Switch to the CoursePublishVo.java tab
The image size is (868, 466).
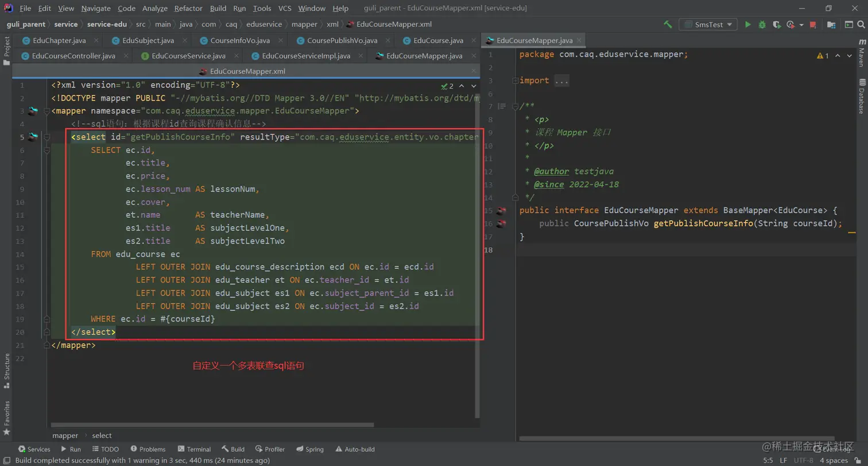pyautogui.click(x=342, y=41)
